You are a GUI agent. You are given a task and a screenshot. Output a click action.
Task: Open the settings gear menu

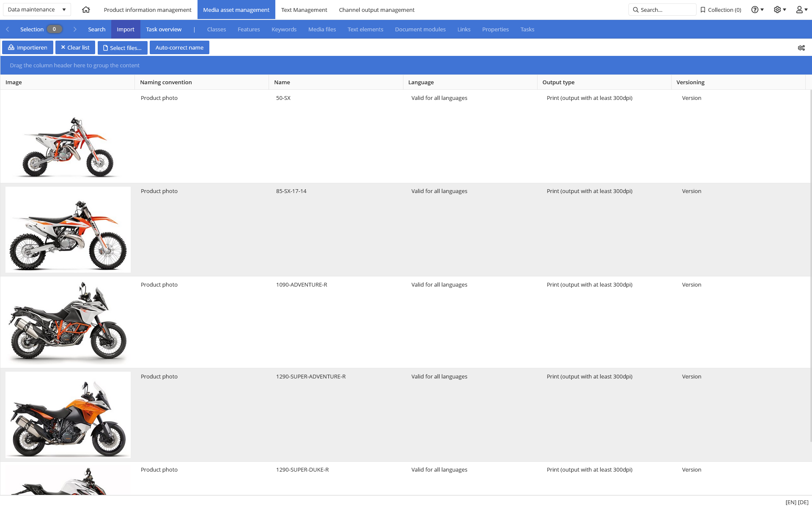pyautogui.click(x=779, y=10)
